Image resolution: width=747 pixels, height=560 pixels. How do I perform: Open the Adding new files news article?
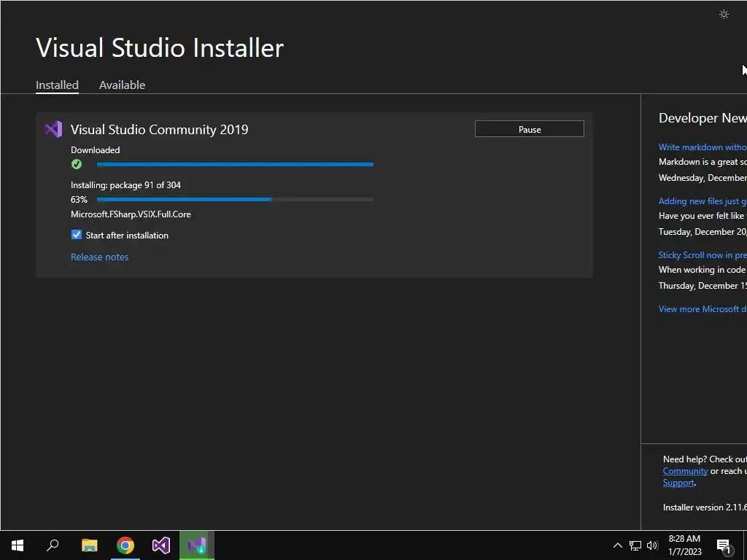[x=703, y=201]
